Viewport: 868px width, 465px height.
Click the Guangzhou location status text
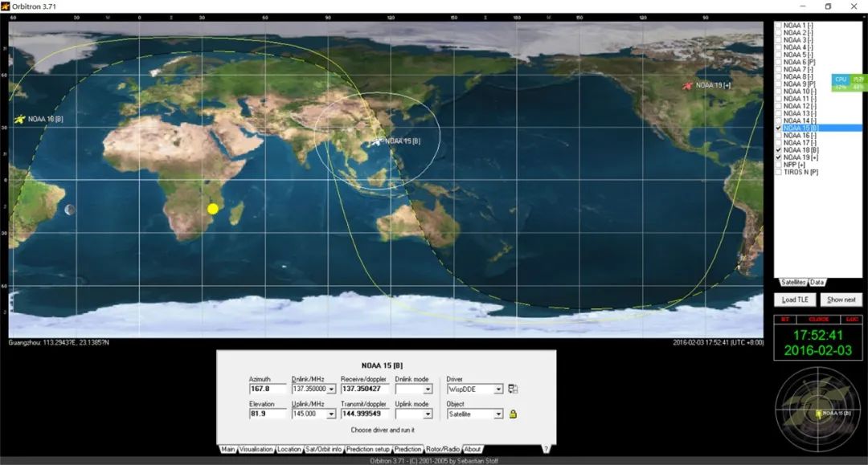coord(59,343)
